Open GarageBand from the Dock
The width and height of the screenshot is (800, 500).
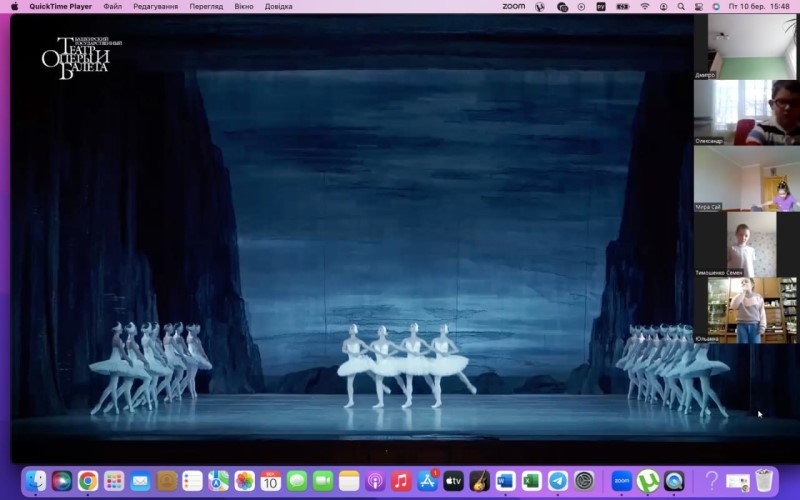pyautogui.click(x=479, y=481)
